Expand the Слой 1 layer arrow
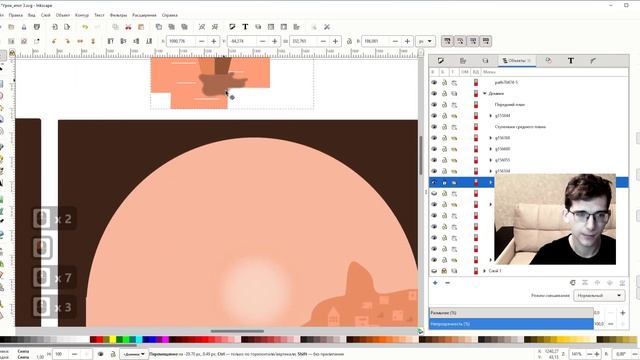The image size is (640, 360). (484, 271)
